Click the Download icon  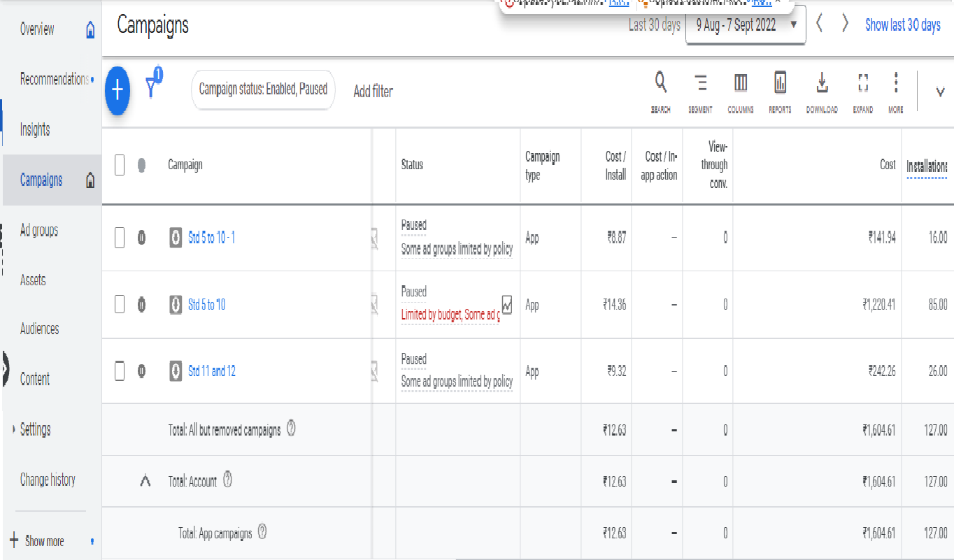822,84
